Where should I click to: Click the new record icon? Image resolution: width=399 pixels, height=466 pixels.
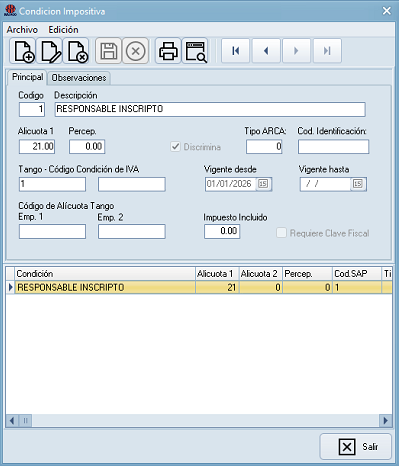pyautogui.click(x=23, y=51)
